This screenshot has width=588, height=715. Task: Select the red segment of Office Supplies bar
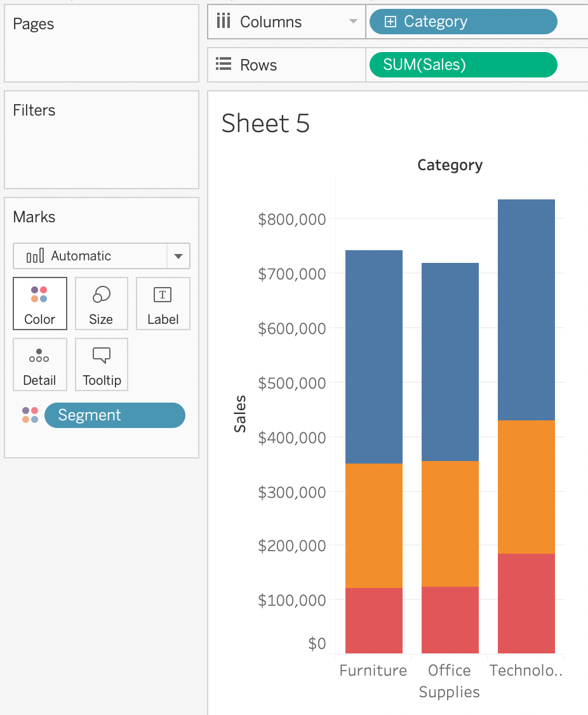click(x=450, y=619)
